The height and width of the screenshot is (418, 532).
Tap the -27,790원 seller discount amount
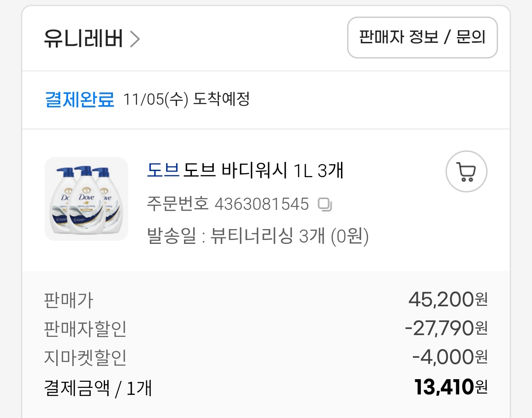click(x=446, y=328)
